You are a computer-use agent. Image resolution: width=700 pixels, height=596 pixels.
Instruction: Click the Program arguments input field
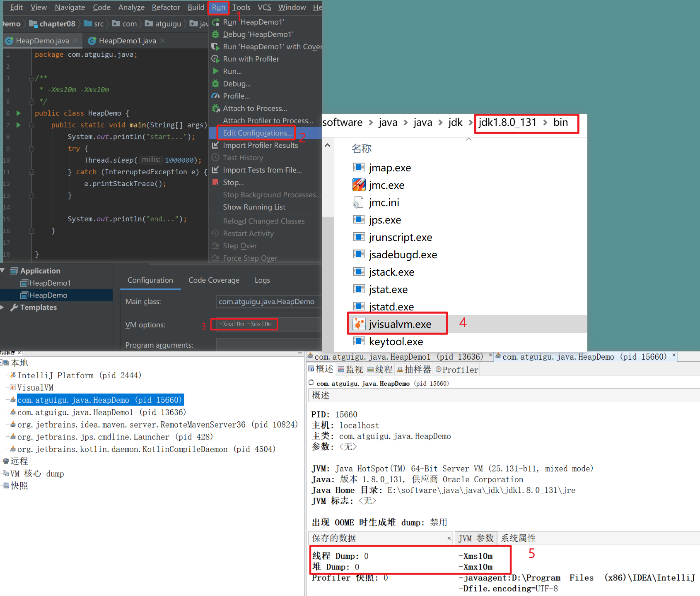269,344
